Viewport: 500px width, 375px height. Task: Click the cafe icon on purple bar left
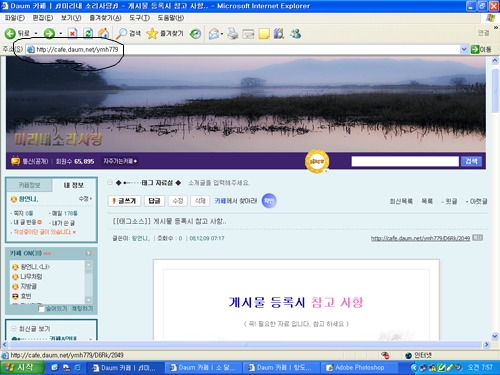coord(15,161)
